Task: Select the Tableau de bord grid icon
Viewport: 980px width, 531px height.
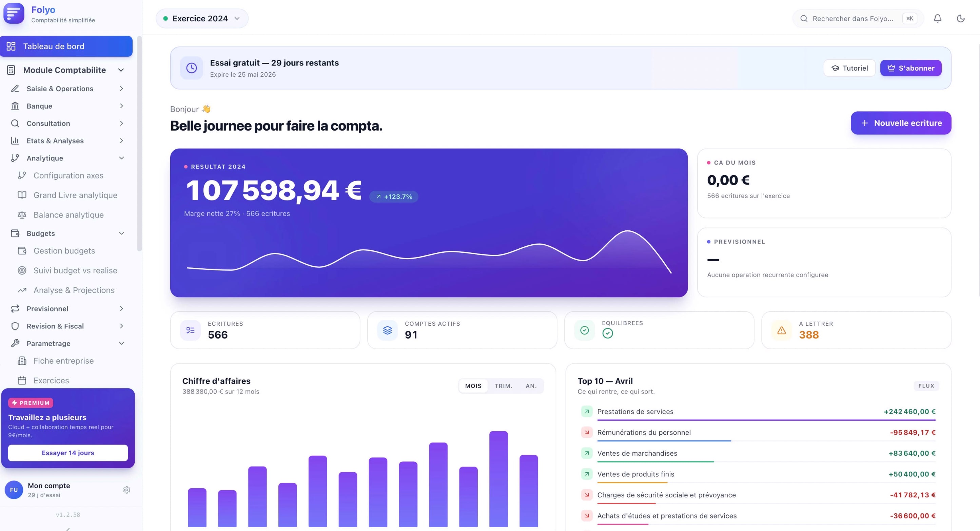Action: 11,46
